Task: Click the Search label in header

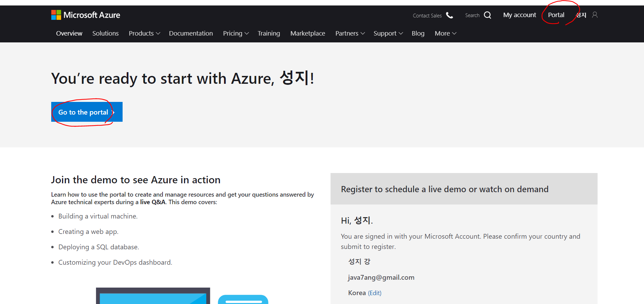Action: point(472,15)
